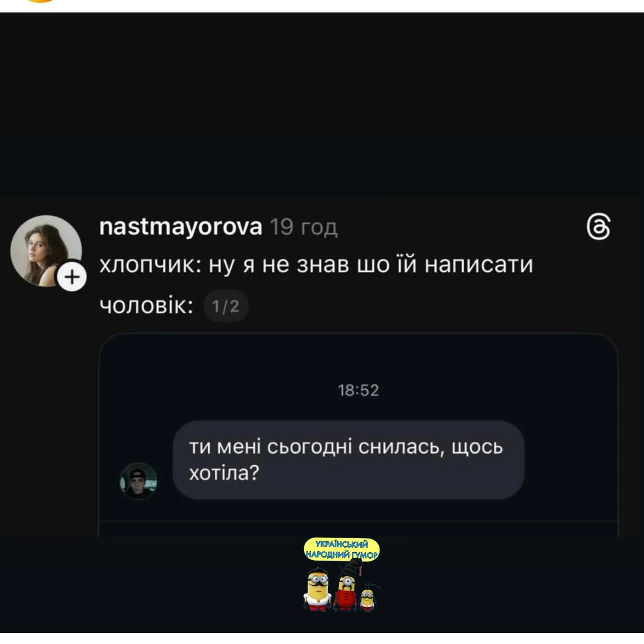Open nastmayorova's profile photo

tap(46, 251)
